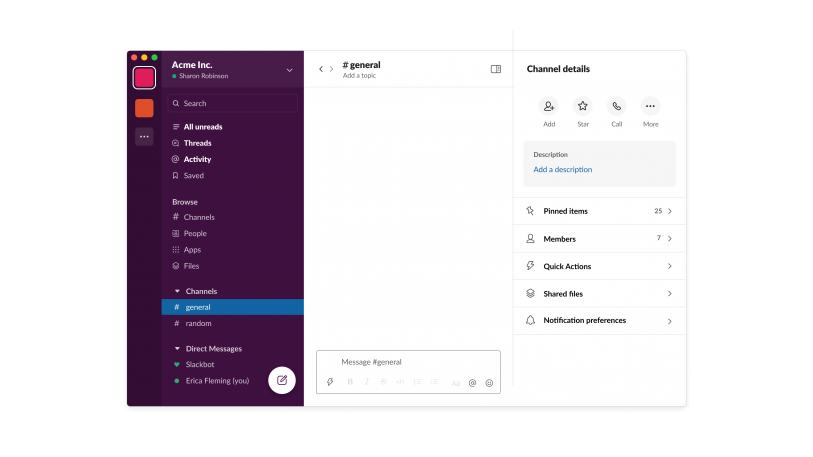Open the three-dot workspace switcher button

[x=144, y=136]
